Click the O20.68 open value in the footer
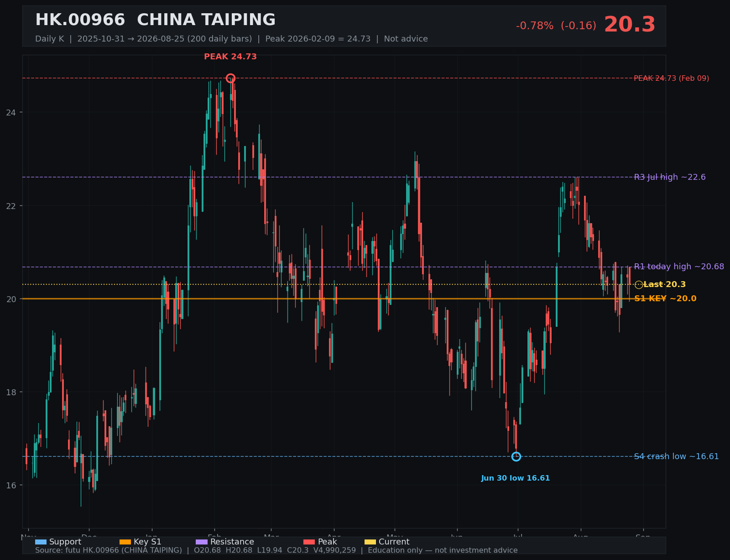730x560 pixels. pos(208,550)
